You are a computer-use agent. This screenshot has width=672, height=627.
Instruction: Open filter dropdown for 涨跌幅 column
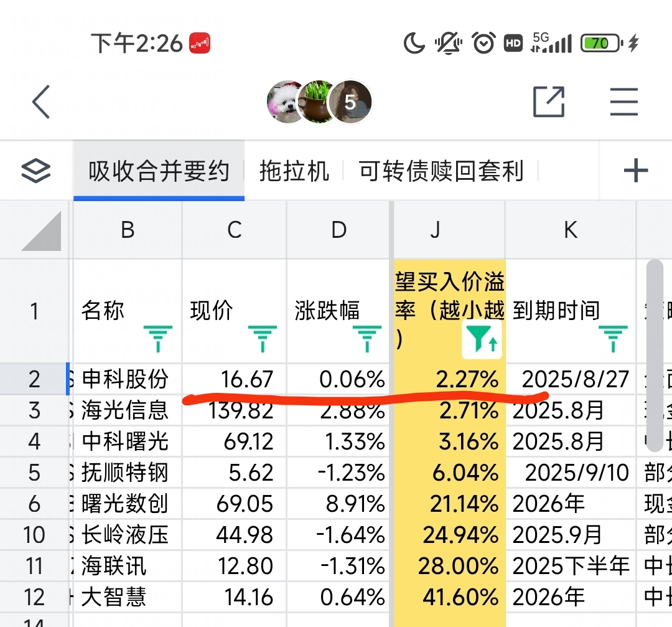(x=367, y=338)
